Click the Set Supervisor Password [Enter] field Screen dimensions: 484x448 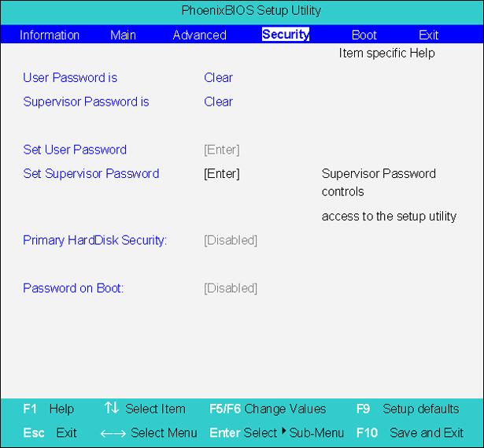(x=222, y=173)
